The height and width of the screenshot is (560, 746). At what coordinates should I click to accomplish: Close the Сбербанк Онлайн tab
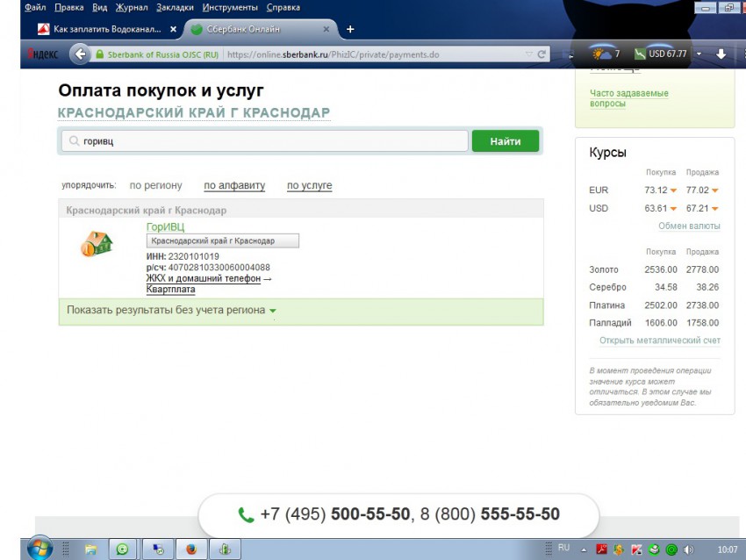(326, 29)
